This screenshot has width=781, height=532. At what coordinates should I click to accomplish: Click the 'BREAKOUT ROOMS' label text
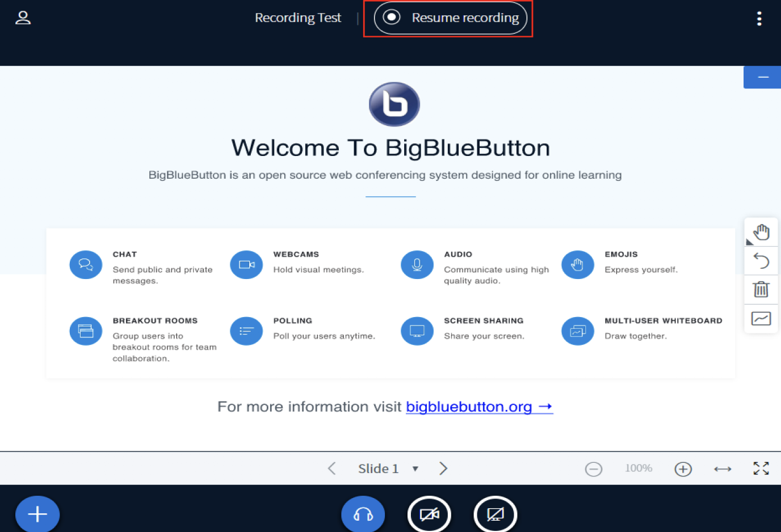[x=155, y=320]
